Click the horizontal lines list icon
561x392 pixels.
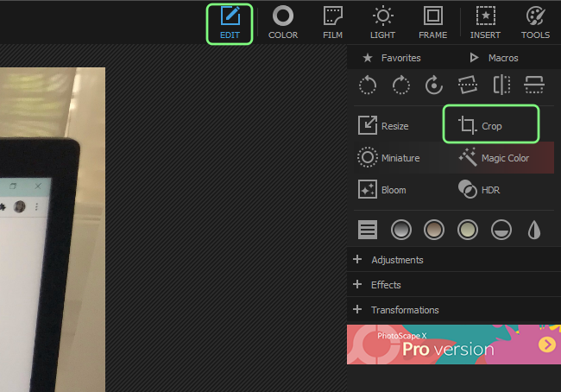click(x=368, y=230)
